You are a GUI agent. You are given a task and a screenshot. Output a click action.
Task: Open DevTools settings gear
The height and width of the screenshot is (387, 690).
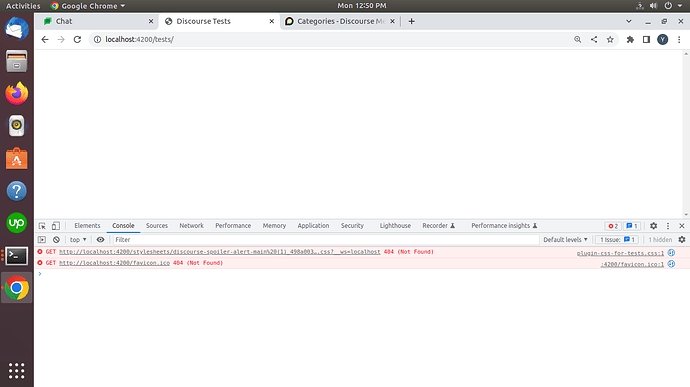pyautogui.click(x=653, y=226)
